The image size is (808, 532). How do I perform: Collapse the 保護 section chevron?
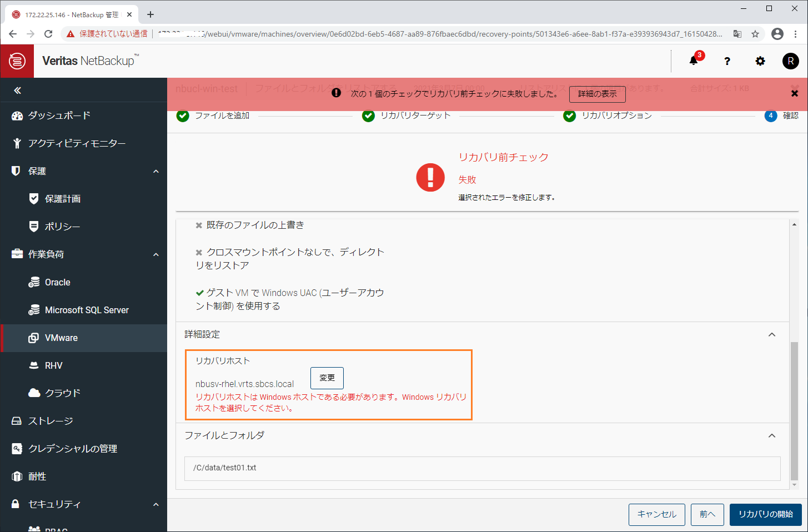coord(156,171)
